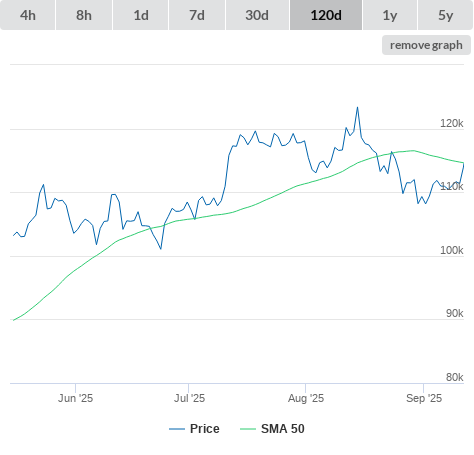Click the remove graph button
Screen dimensions: 474x455
pyautogui.click(x=426, y=45)
